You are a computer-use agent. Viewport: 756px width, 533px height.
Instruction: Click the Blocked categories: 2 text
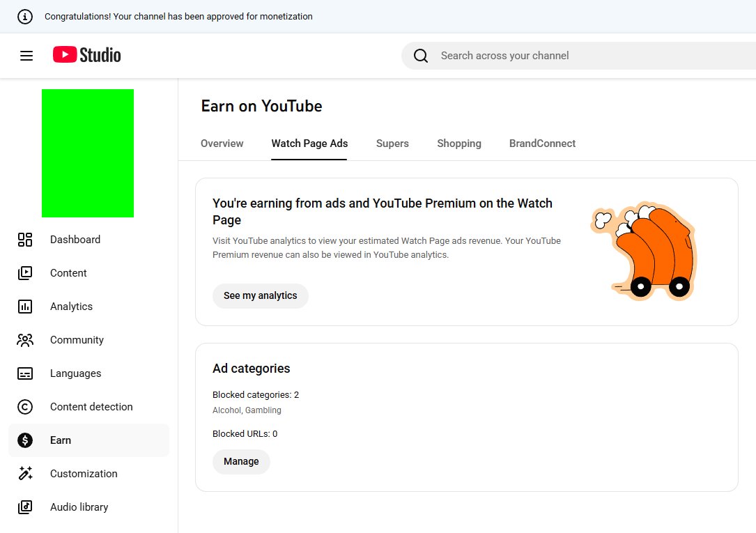pyautogui.click(x=256, y=394)
